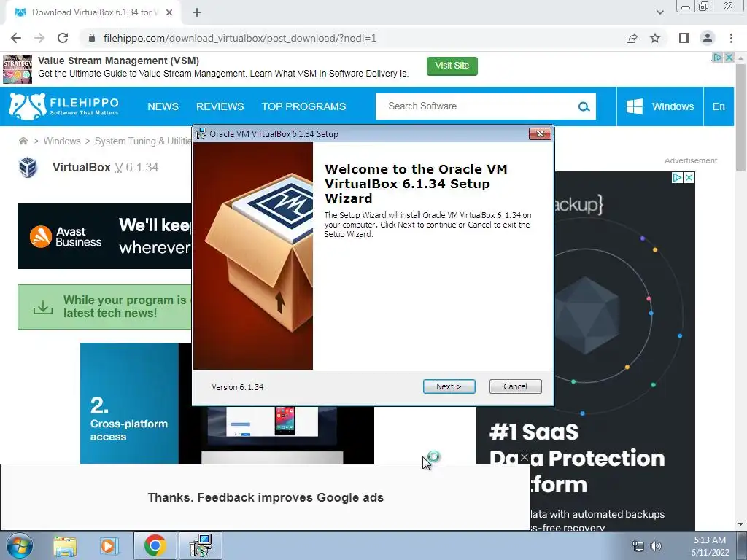This screenshot has height=560, width=747.
Task: Click the scrollbar down arrow
Action: pyautogui.click(x=740, y=524)
